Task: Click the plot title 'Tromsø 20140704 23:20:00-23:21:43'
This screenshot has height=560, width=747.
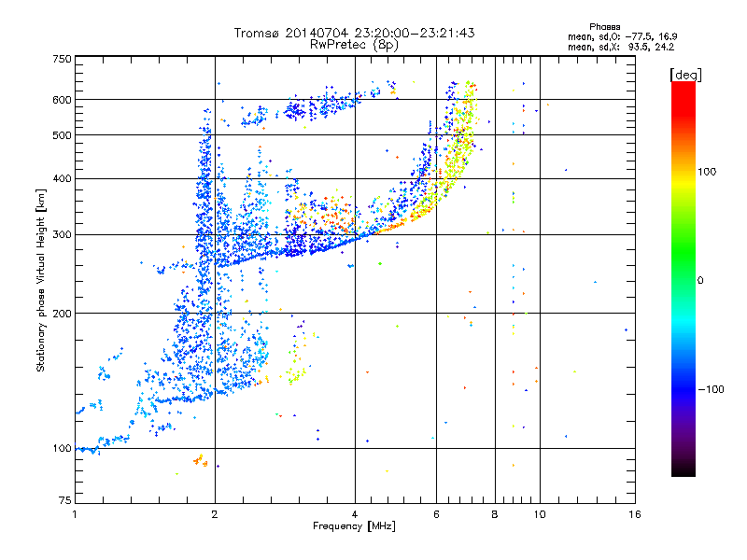Action: (354, 33)
